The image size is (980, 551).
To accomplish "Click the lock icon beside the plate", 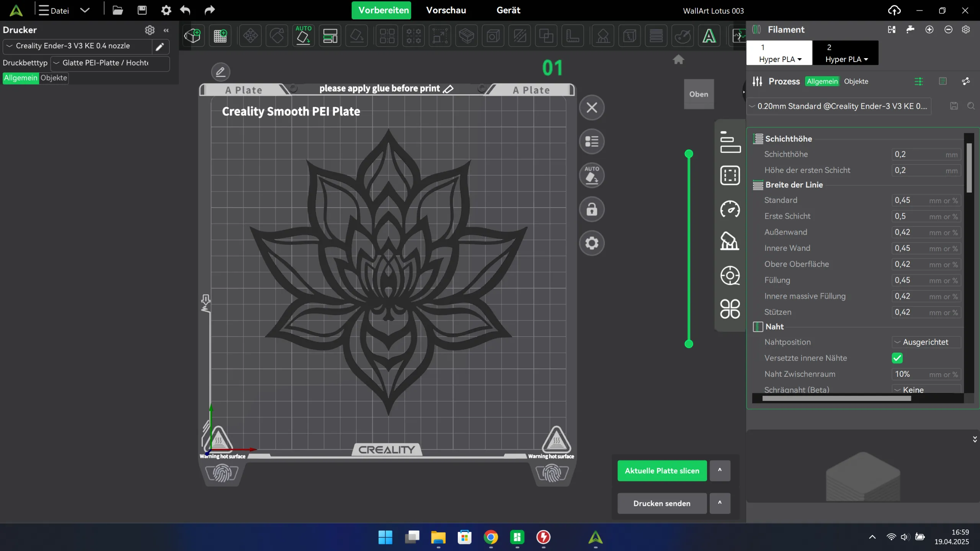I will click(592, 209).
